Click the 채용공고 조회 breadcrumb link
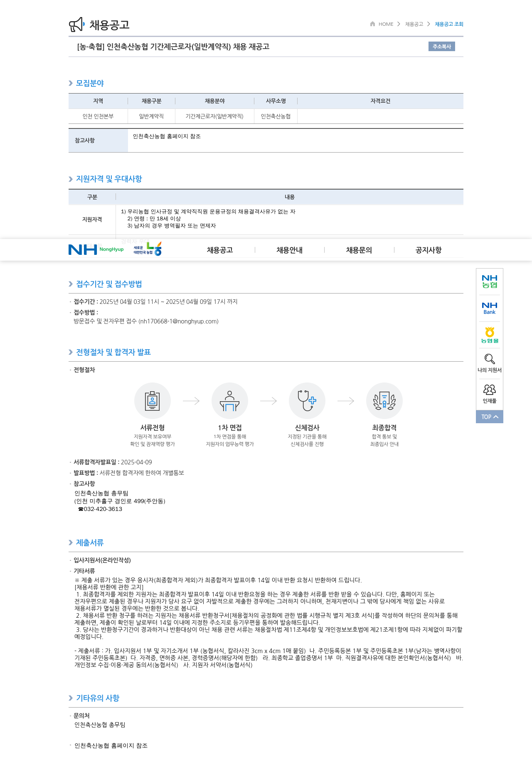 449,24
